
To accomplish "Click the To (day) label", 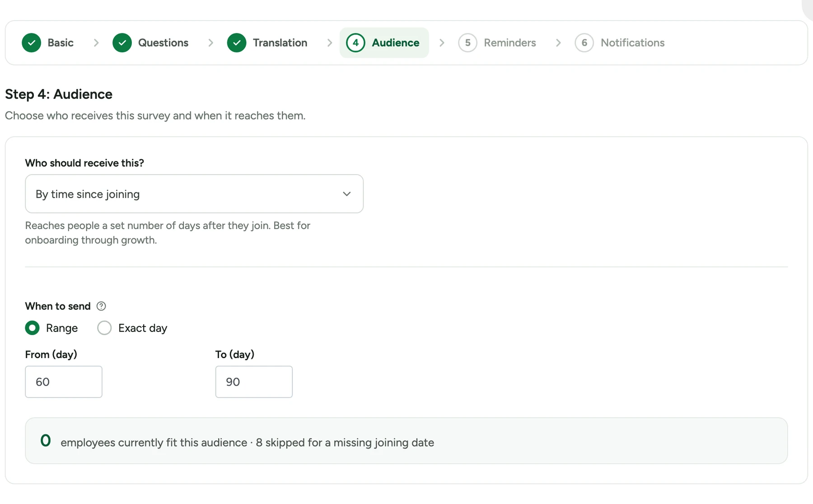I will pyautogui.click(x=235, y=355).
